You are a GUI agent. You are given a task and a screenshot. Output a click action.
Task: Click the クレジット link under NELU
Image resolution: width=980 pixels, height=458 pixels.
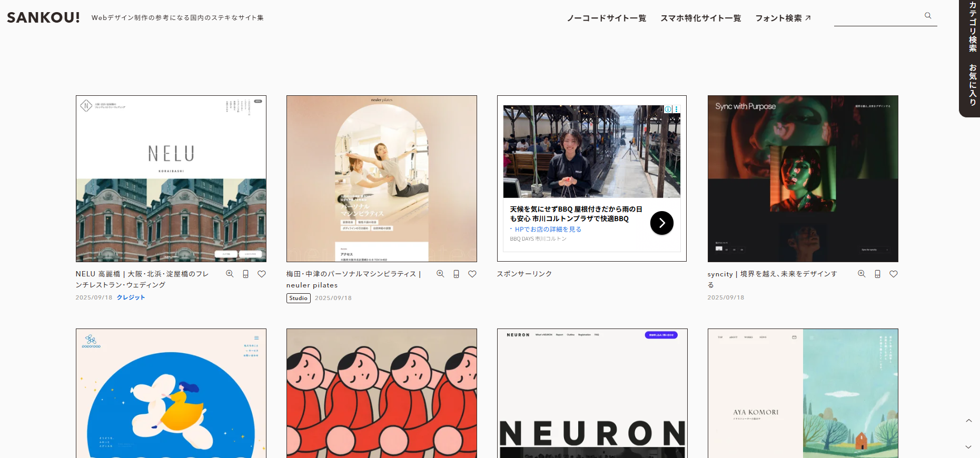pyautogui.click(x=131, y=297)
